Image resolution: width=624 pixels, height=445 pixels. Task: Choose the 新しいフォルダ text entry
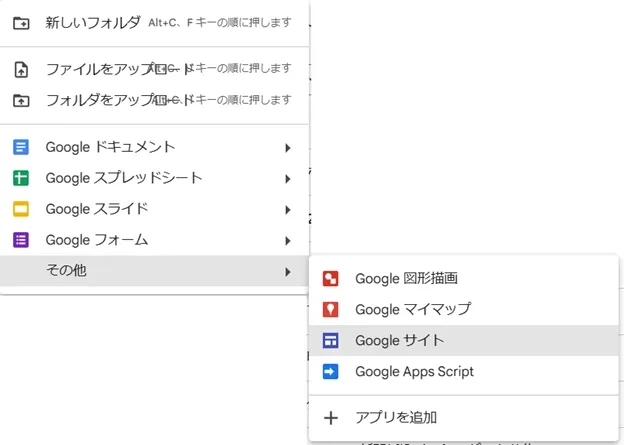coord(91,23)
